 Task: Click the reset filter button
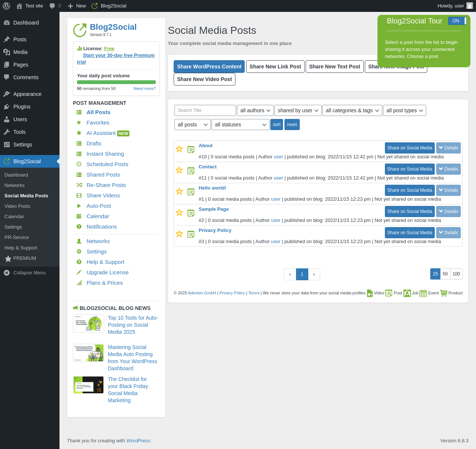292,125
